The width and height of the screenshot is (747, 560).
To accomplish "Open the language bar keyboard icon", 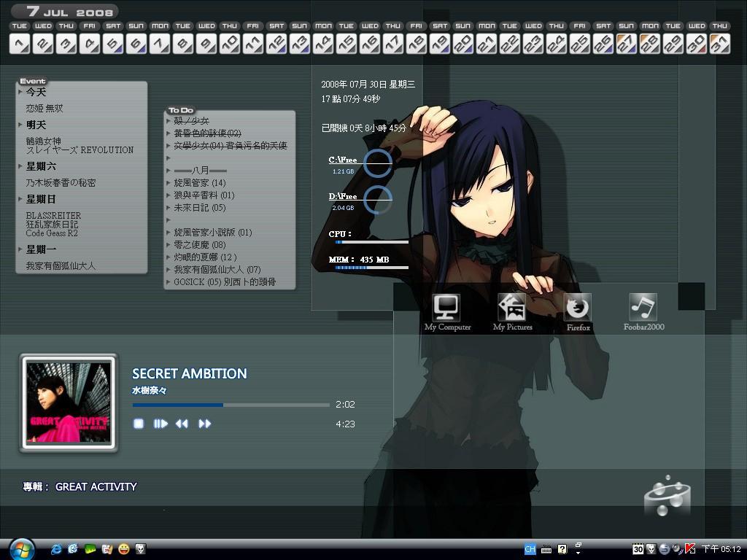I will pyautogui.click(x=546, y=550).
